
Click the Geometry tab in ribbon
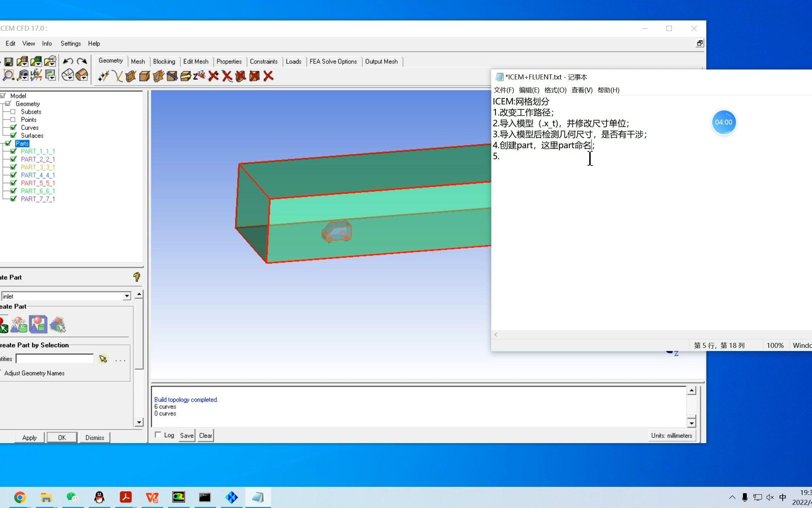111,61
